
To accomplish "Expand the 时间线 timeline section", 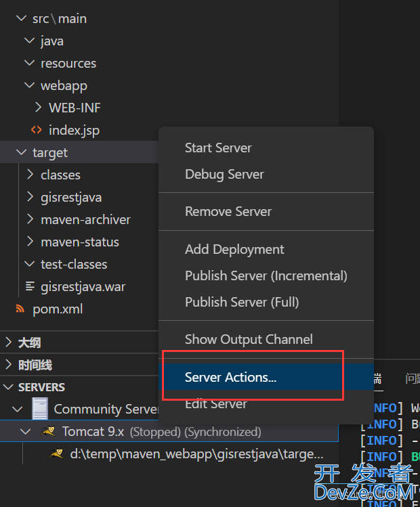I will 9,364.
